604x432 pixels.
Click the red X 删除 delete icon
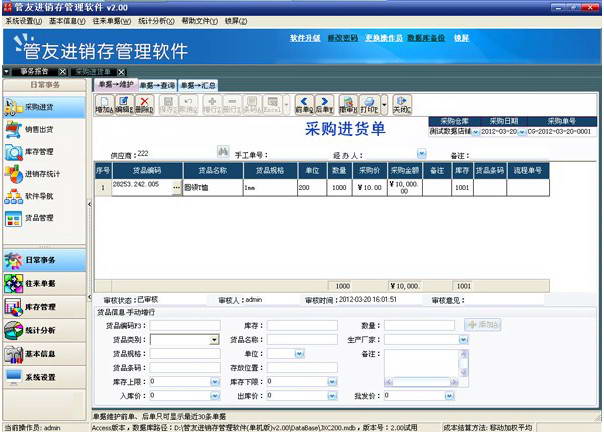click(145, 104)
